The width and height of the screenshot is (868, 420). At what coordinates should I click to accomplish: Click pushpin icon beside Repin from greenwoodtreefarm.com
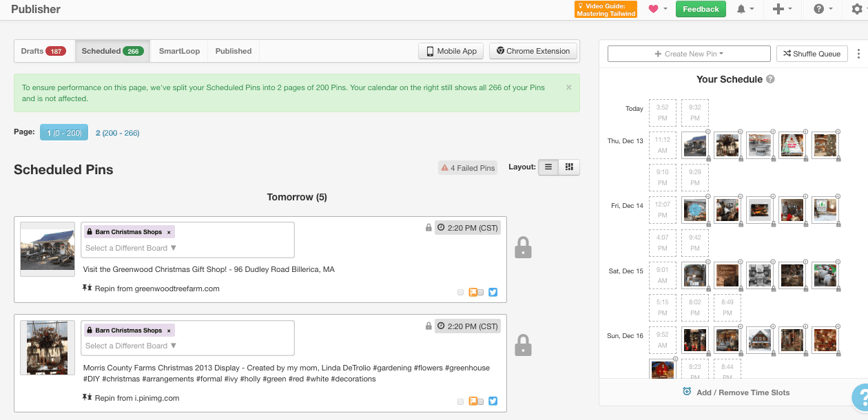point(87,288)
